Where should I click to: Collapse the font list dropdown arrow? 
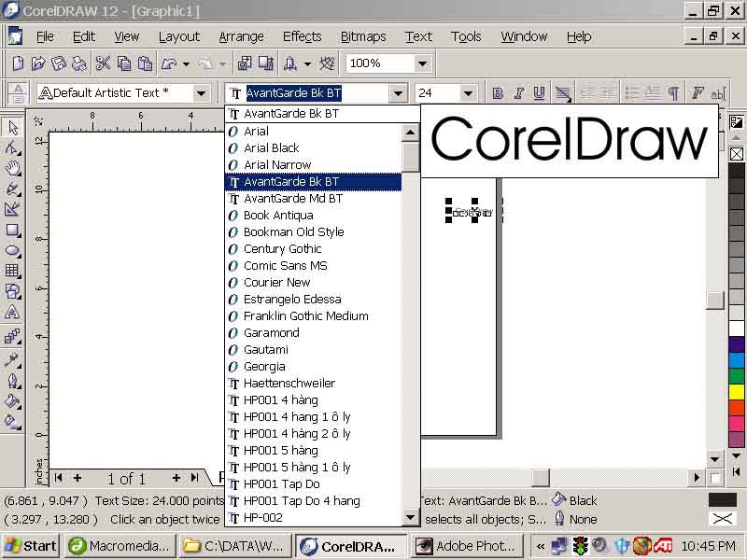click(x=399, y=93)
